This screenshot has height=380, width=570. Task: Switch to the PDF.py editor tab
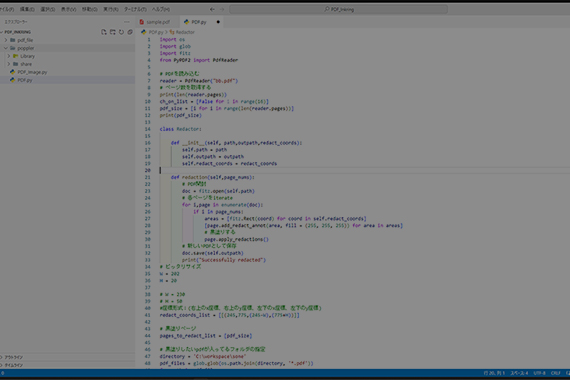click(199, 22)
